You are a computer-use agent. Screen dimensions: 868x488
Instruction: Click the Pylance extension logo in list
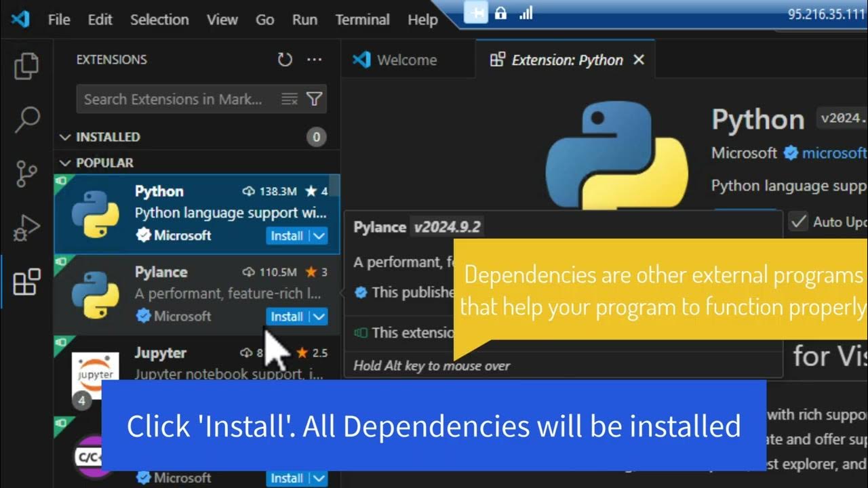pos(95,295)
